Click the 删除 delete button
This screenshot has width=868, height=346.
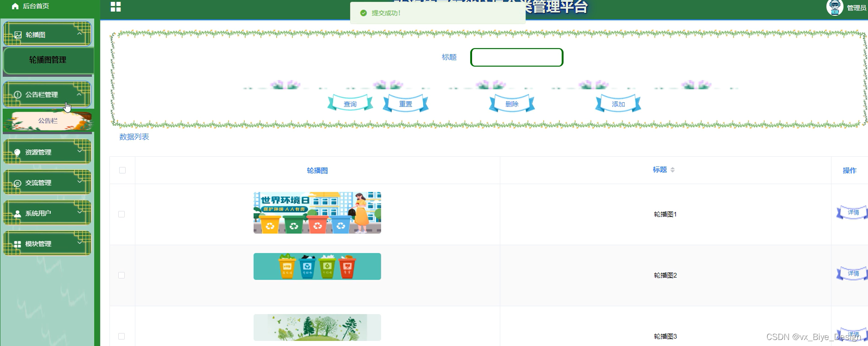pos(512,104)
